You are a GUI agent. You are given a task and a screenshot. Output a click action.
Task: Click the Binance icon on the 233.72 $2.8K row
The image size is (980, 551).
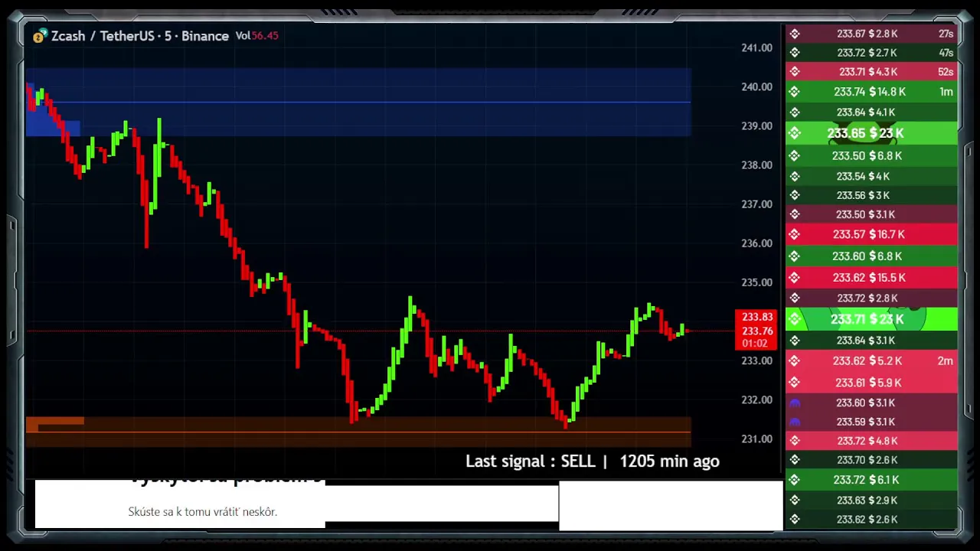795,298
